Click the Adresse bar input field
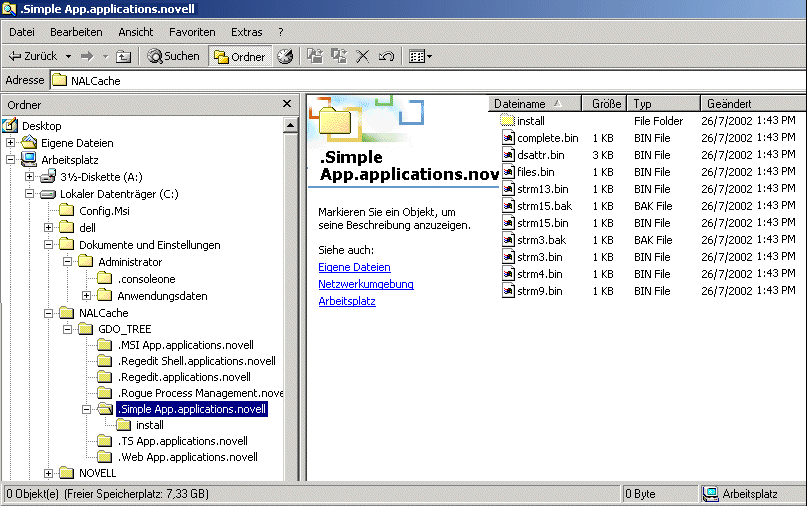This screenshot has height=506, width=807. click(400, 81)
